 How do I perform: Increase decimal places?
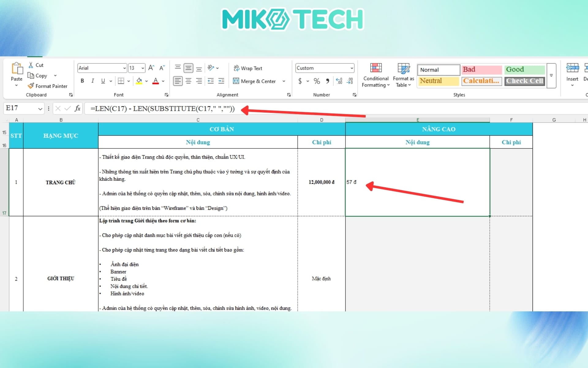pos(339,81)
